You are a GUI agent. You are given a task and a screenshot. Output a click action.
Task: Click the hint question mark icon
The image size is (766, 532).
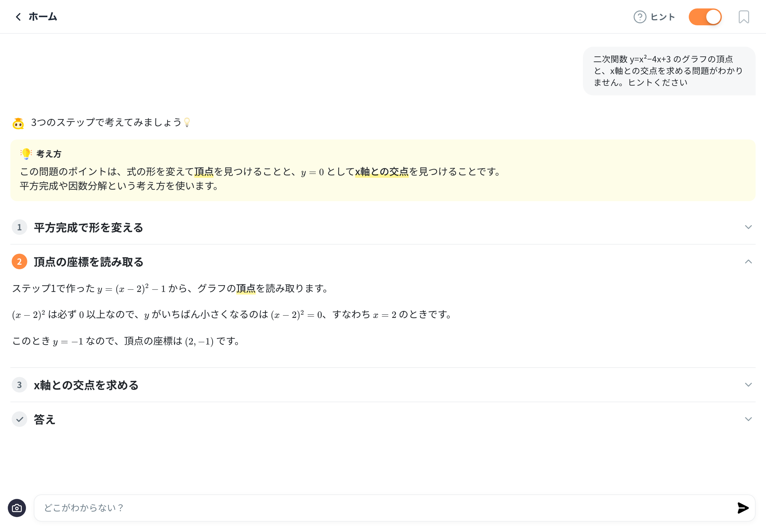coord(640,17)
